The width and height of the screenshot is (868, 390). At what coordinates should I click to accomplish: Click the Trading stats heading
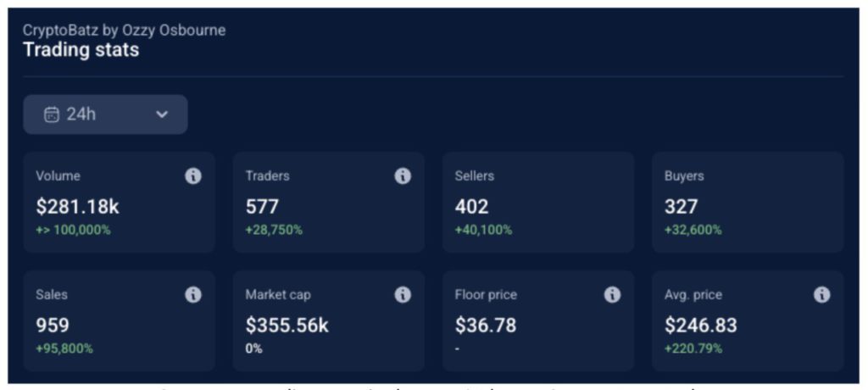click(81, 51)
